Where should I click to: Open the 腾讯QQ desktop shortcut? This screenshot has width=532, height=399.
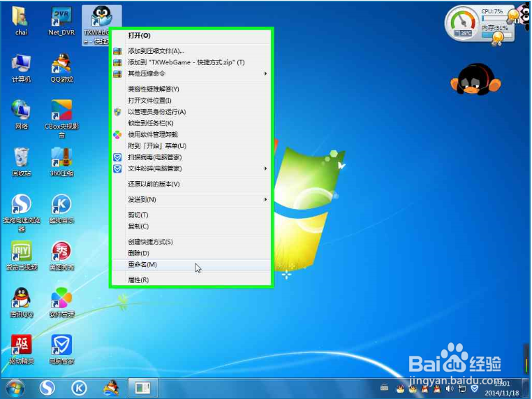[x=22, y=303]
